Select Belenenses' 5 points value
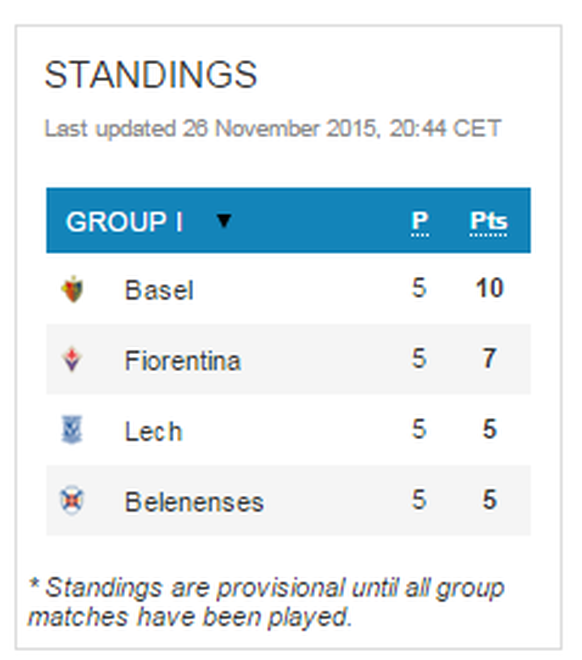This screenshot has width=582, height=660. (489, 500)
